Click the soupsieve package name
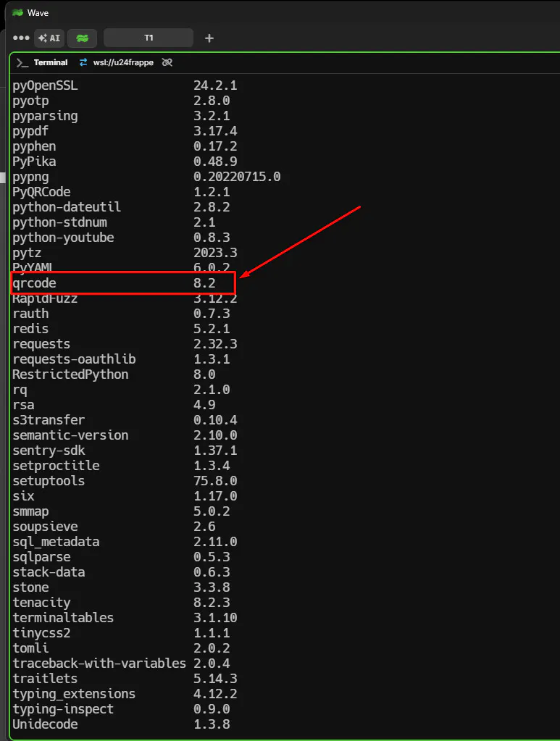 coord(46,527)
